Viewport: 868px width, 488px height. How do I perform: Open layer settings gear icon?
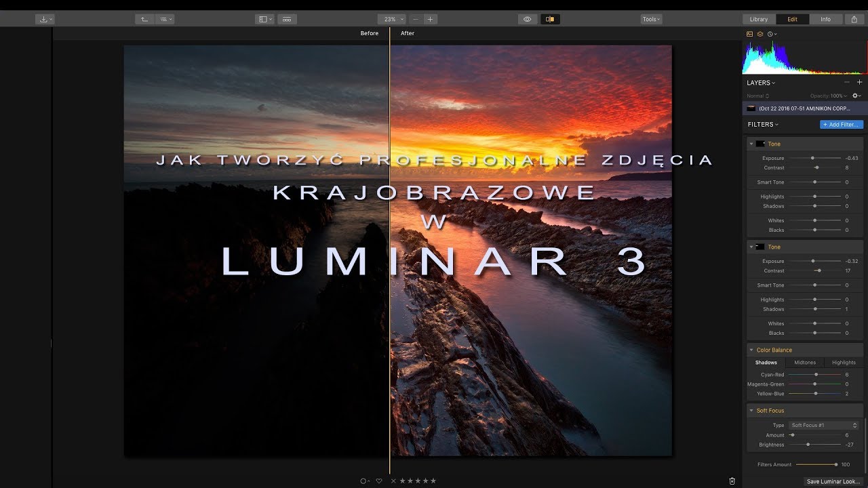pyautogui.click(x=856, y=96)
